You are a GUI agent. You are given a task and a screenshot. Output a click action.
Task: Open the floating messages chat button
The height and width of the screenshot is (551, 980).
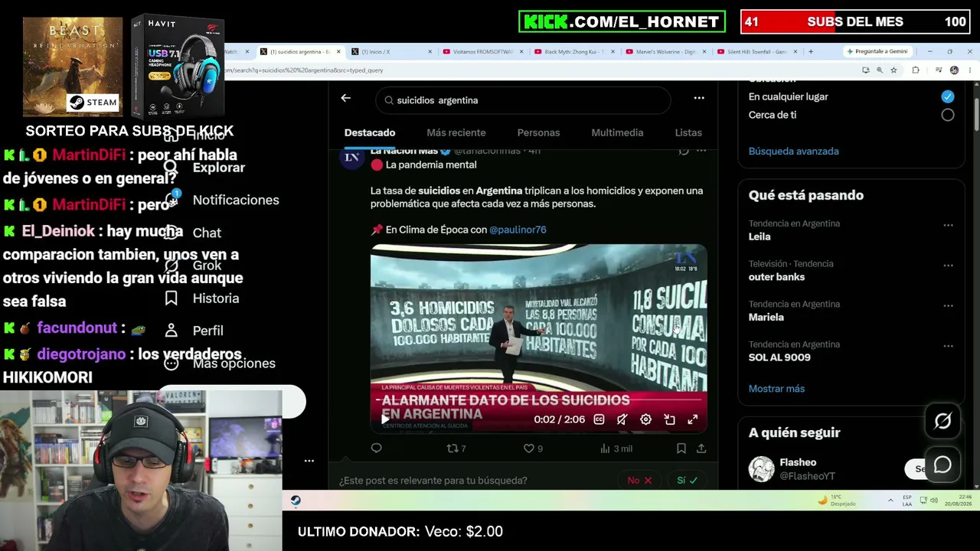[942, 465]
